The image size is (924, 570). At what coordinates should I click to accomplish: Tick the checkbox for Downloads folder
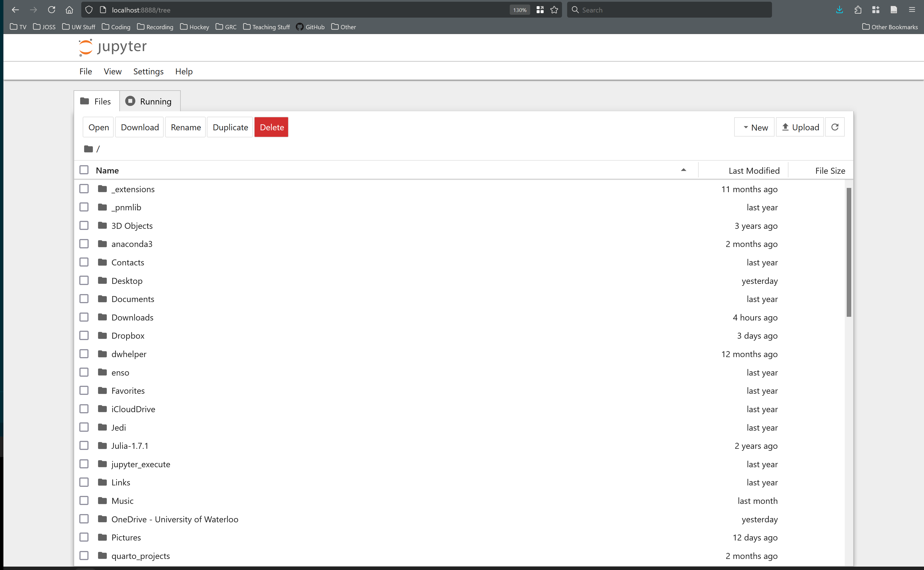[84, 317]
